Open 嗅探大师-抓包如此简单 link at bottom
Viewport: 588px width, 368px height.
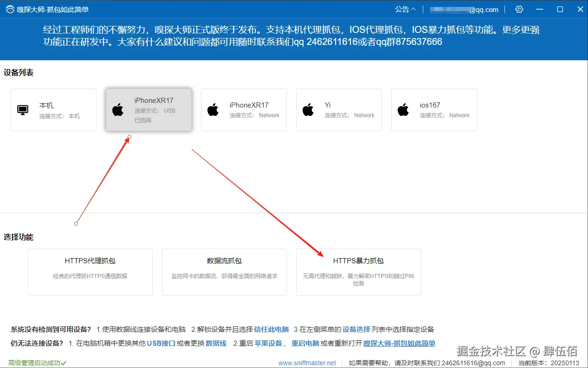pyautogui.click(x=399, y=343)
